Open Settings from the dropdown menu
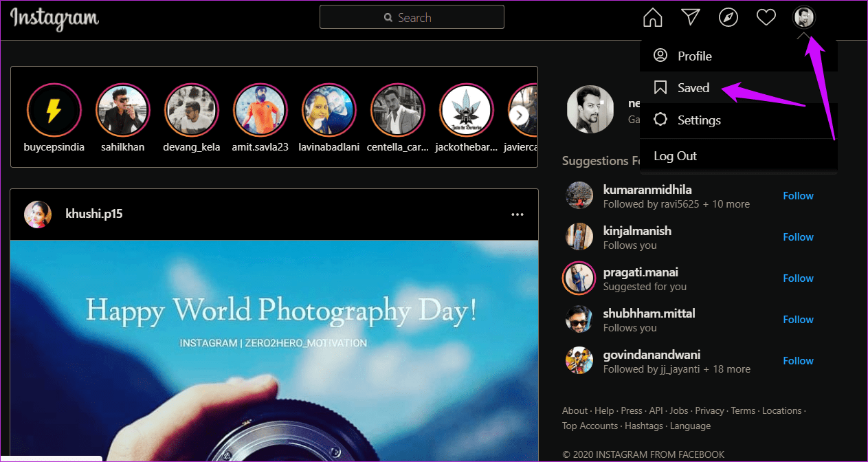The height and width of the screenshot is (462, 868). [739, 120]
